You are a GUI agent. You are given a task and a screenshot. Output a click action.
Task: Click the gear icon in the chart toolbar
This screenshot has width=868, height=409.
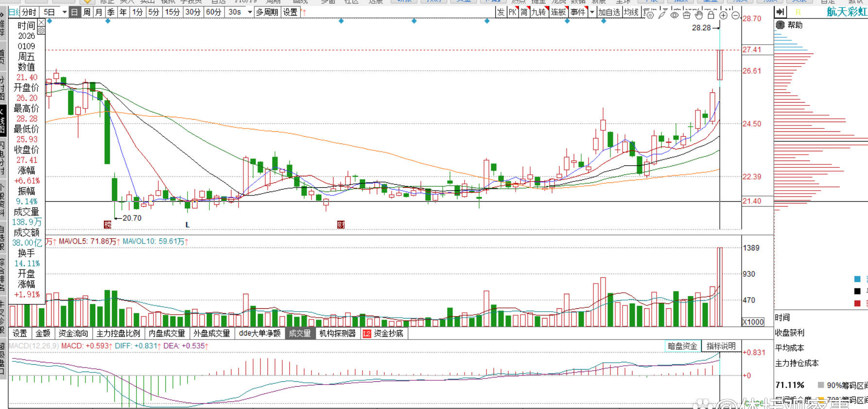click(650, 15)
